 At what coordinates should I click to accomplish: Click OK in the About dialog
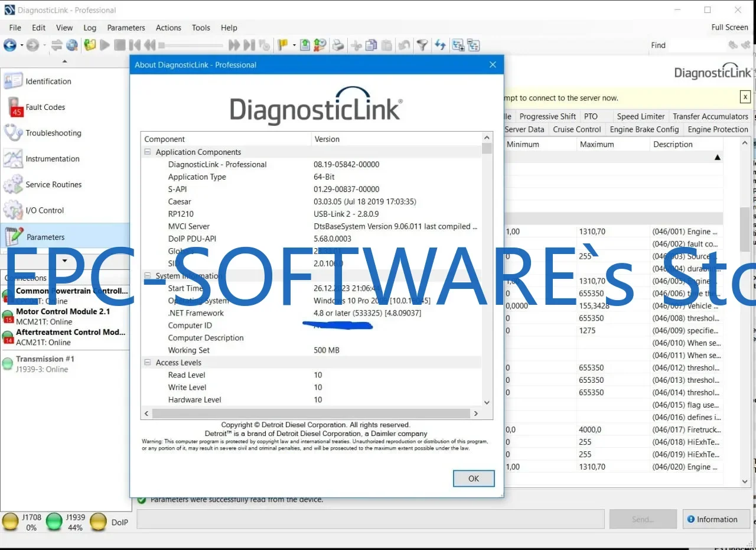click(x=473, y=478)
